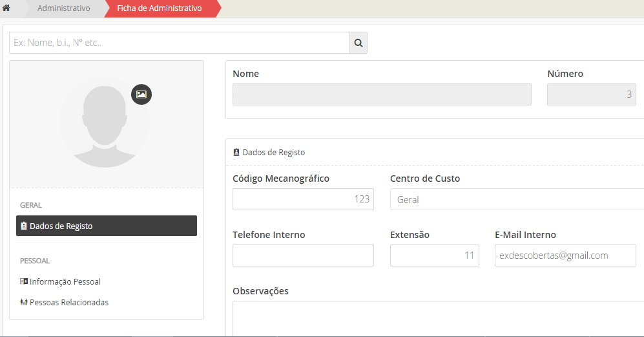Click the change photo image icon
Screen dimensions: 644x337
click(x=141, y=94)
